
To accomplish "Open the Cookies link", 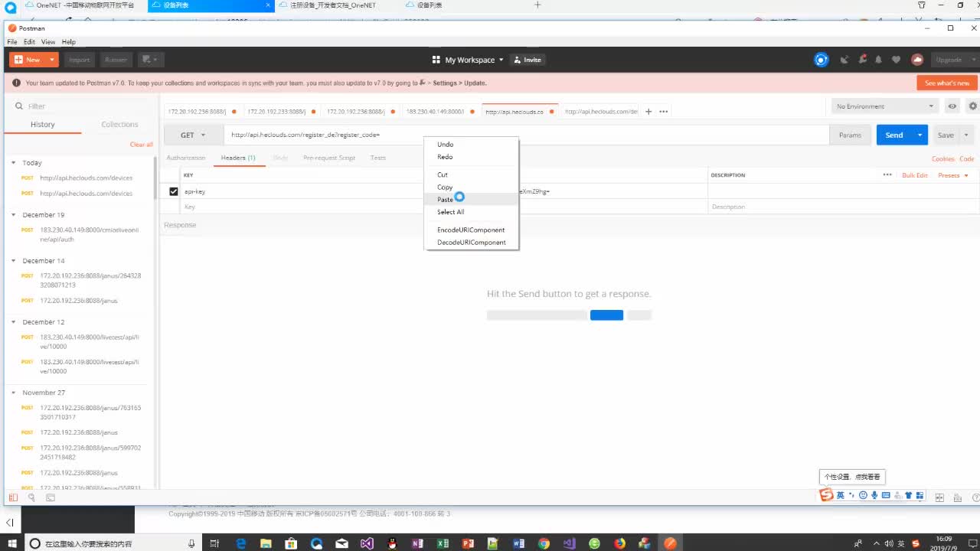I will pyautogui.click(x=943, y=159).
